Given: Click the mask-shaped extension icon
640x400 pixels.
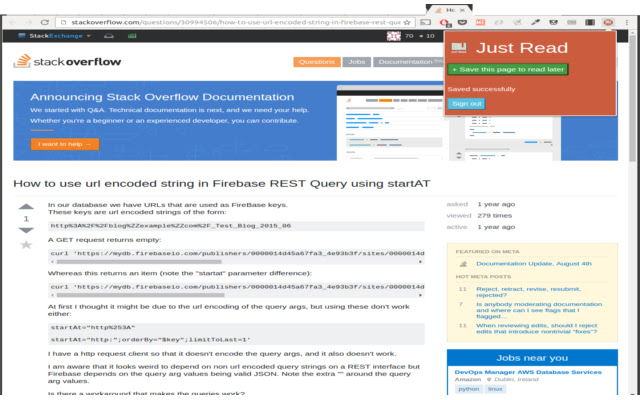Looking at the screenshot, I should 553,22.
